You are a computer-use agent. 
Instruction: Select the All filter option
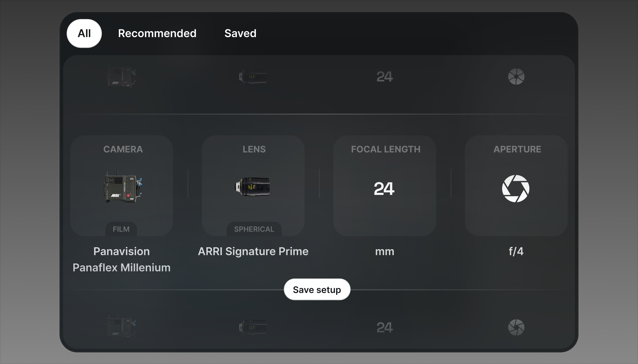click(84, 33)
